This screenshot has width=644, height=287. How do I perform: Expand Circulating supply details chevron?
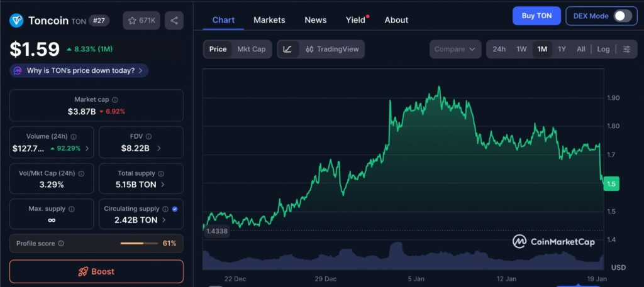(x=164, y=220)
